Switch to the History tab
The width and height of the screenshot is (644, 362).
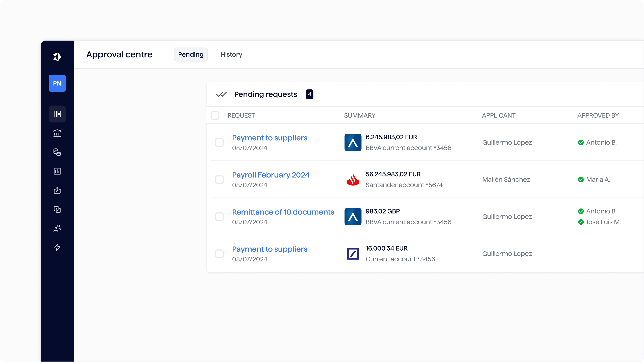click(231, 54)
